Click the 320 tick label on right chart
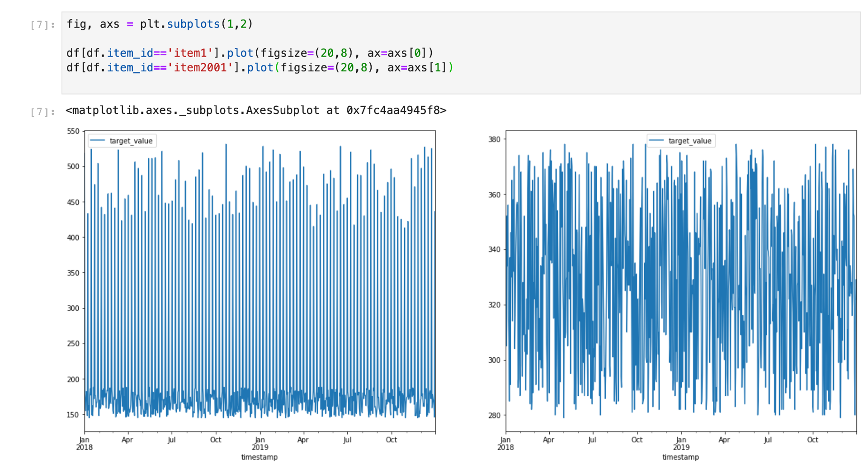This screenshot has height=474, width=868. [494, 305]
